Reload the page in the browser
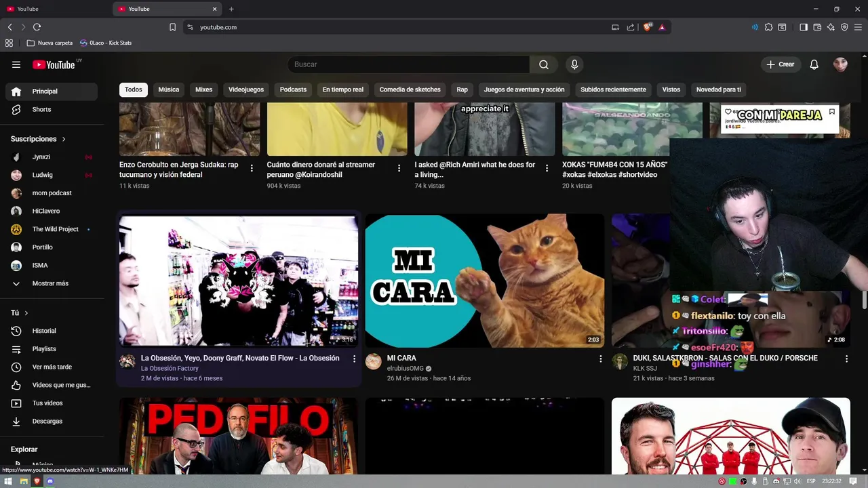The height and width of the screenshot is (488, 868). (x=37, y=27)
